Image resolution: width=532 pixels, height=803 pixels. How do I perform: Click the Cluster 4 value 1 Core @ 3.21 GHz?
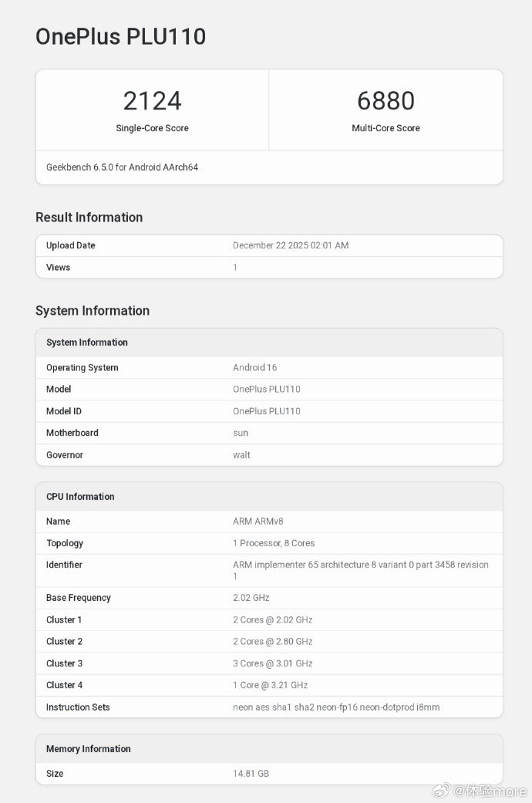tap(270, 685)
